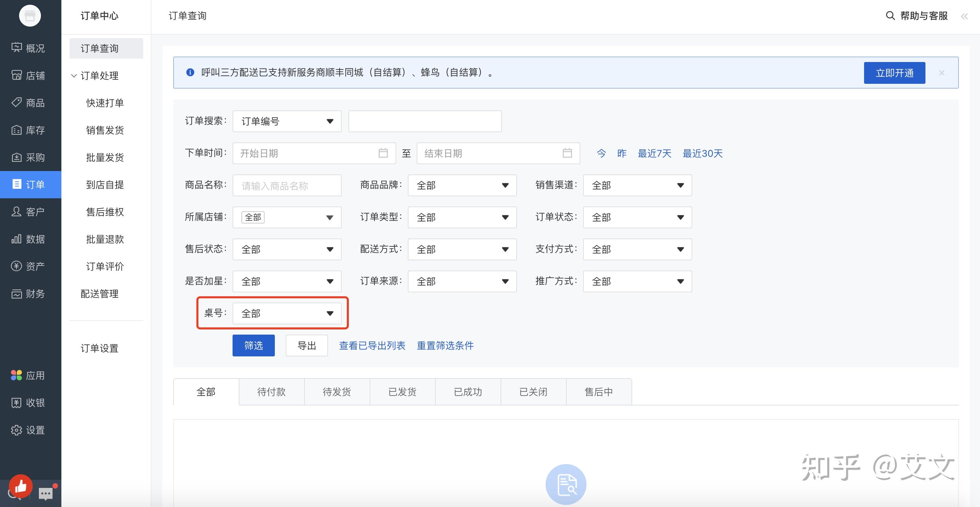Open the 售后状态 dropdown
Viewport: 980px width, 507px height.
(287, 249)
